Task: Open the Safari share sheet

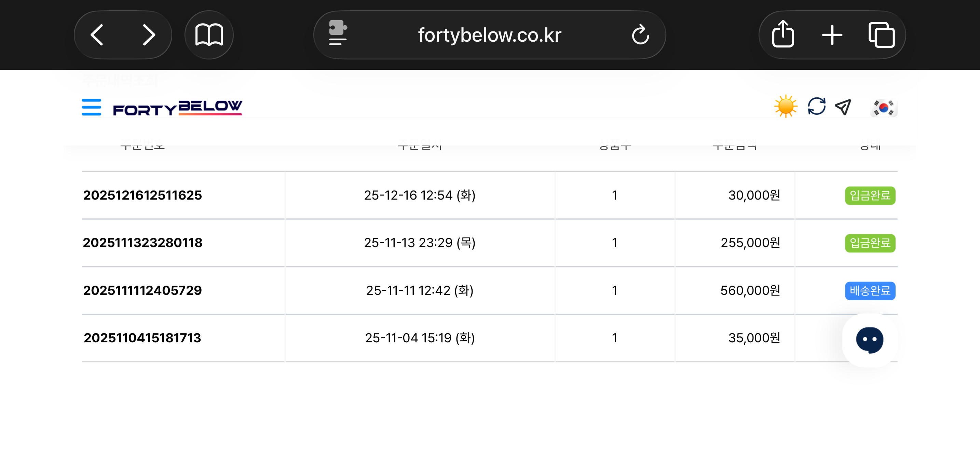Action: (783, 35)
